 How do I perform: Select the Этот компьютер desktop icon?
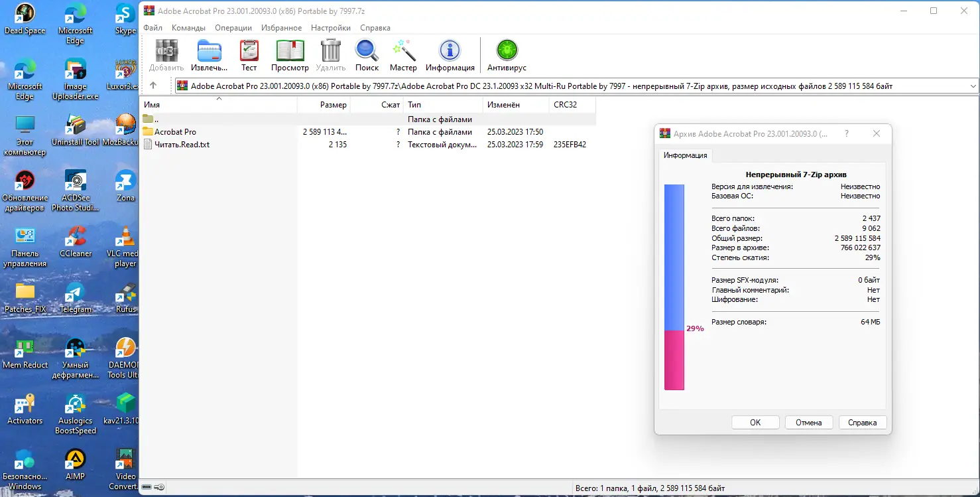pos(25,135)
